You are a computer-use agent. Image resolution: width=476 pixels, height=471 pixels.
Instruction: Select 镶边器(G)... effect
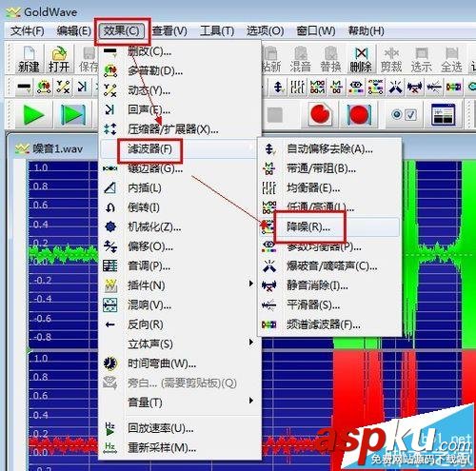click(179, 168)
